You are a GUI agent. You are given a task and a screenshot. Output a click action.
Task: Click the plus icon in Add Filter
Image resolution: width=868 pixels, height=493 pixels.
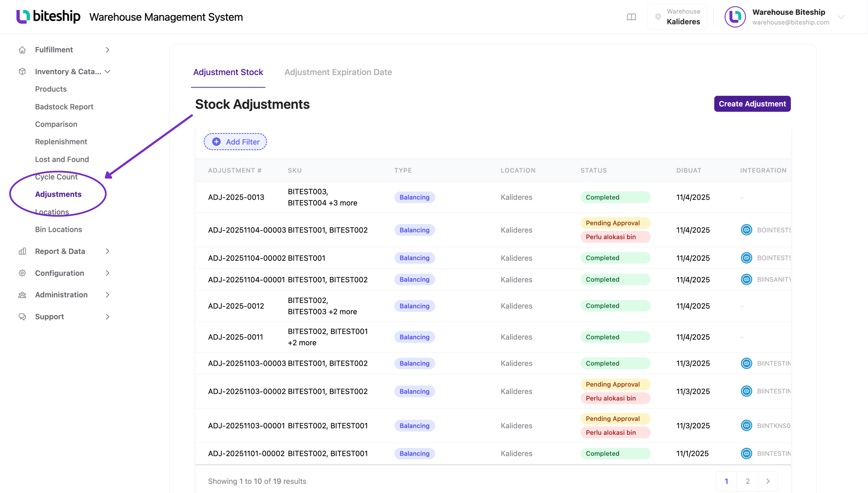pos(216,141)
